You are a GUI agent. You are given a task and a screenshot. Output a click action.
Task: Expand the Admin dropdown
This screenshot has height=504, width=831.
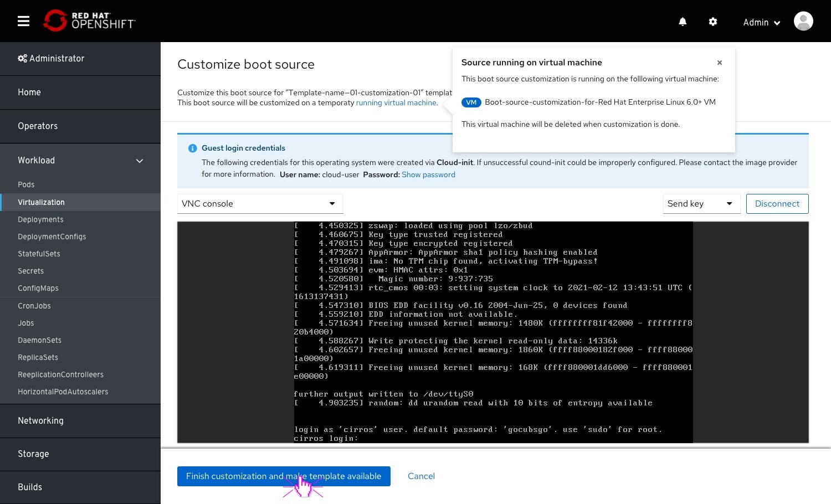[x=761, y=23]
